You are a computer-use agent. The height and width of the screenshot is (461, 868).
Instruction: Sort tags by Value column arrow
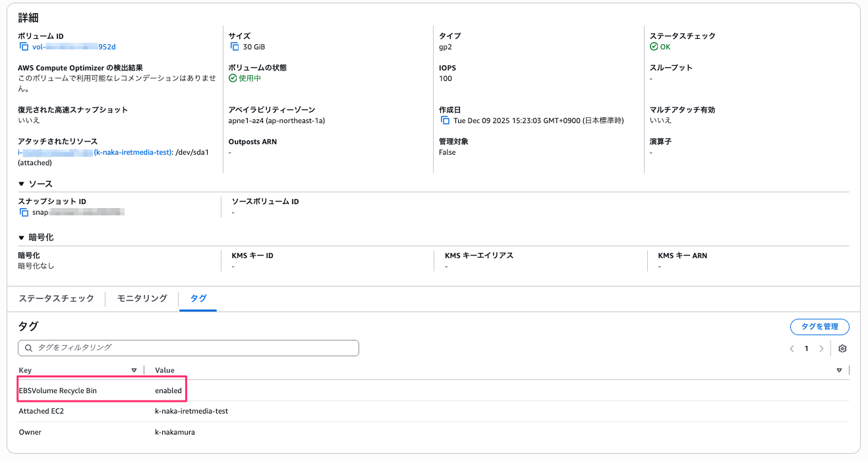pos(839,370)
